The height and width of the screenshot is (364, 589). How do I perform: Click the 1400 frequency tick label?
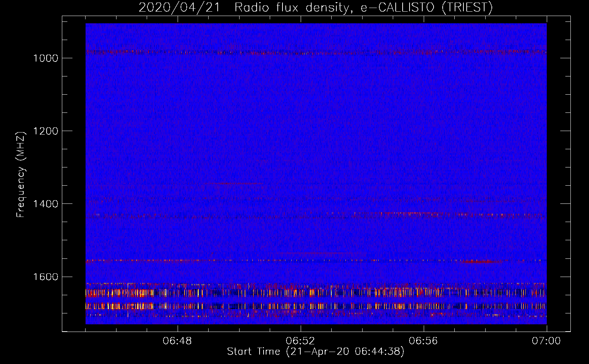[x=46, y=204]
